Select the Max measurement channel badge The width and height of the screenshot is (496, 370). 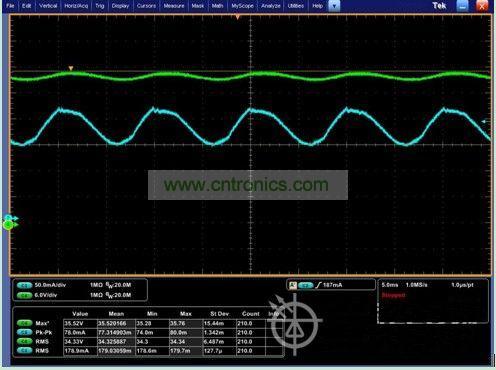point(24,323)
